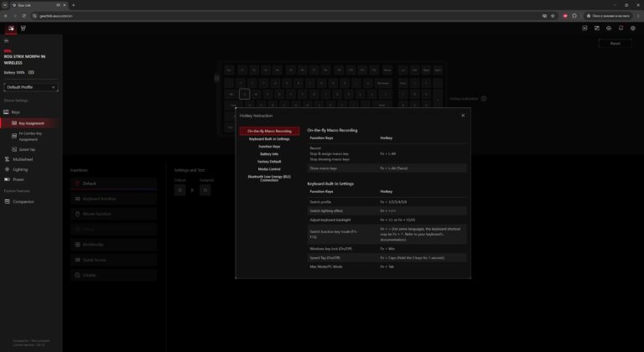Open the Power settings section

18,179
